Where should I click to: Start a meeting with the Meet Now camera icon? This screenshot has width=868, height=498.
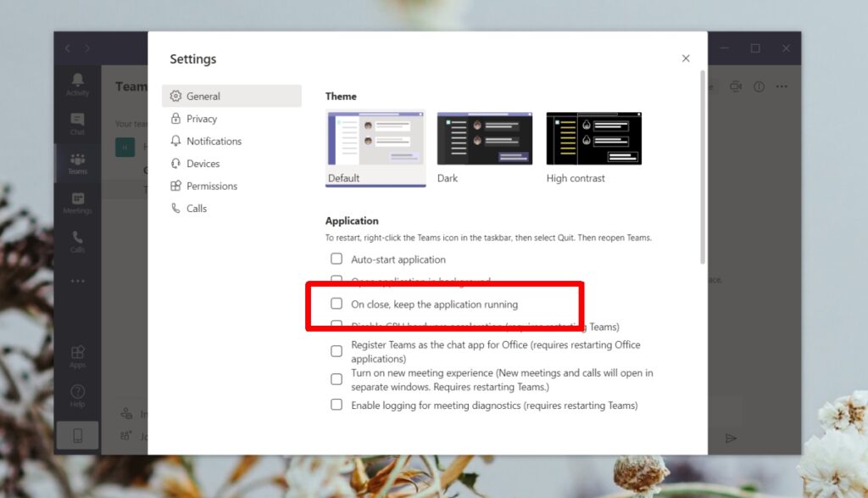click(x=735, y=86)
